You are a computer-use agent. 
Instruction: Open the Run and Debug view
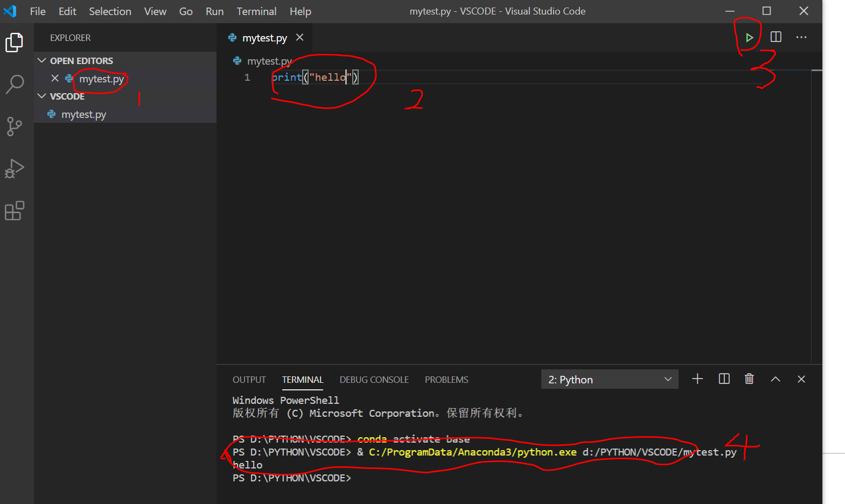point(15,169)
